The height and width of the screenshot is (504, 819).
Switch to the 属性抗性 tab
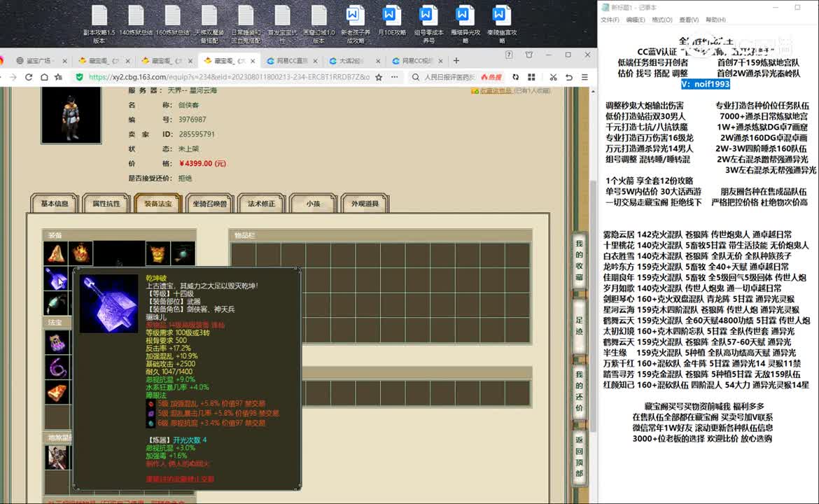106,204
